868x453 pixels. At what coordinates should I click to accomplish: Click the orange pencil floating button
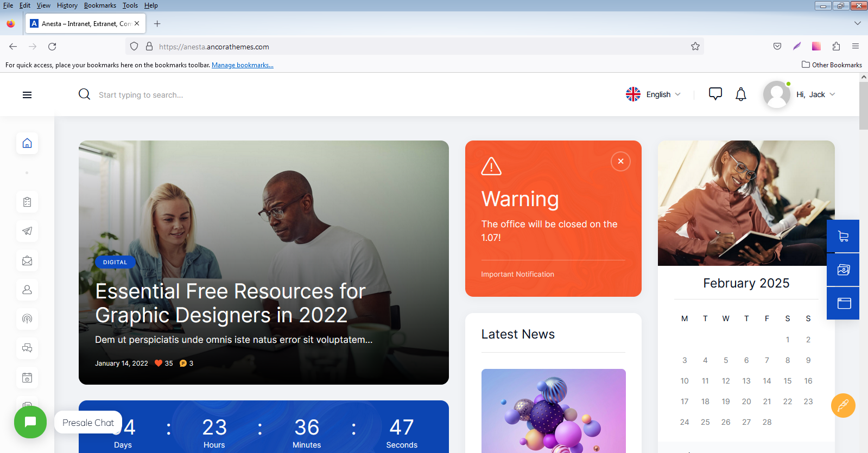tap(843, 405)
